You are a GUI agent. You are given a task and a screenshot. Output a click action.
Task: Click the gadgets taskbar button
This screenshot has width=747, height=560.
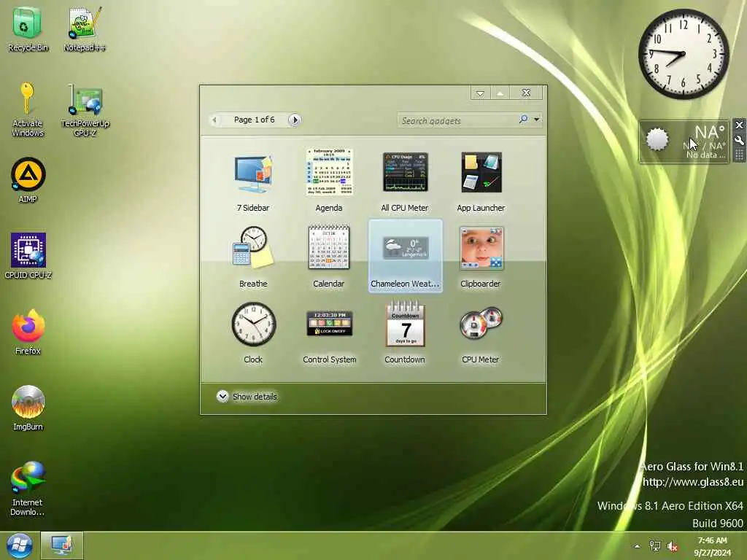[x=62, y=545]
